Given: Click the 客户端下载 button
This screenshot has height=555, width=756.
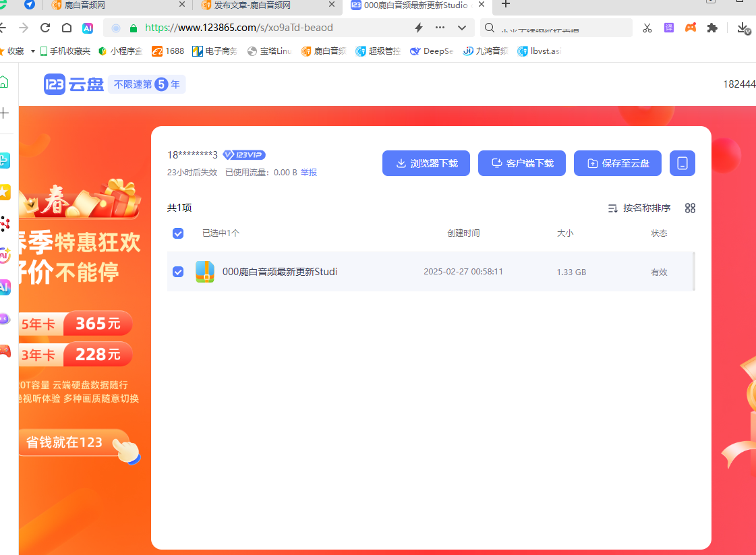Looking at the screenshot, I should tap(522, 163).
